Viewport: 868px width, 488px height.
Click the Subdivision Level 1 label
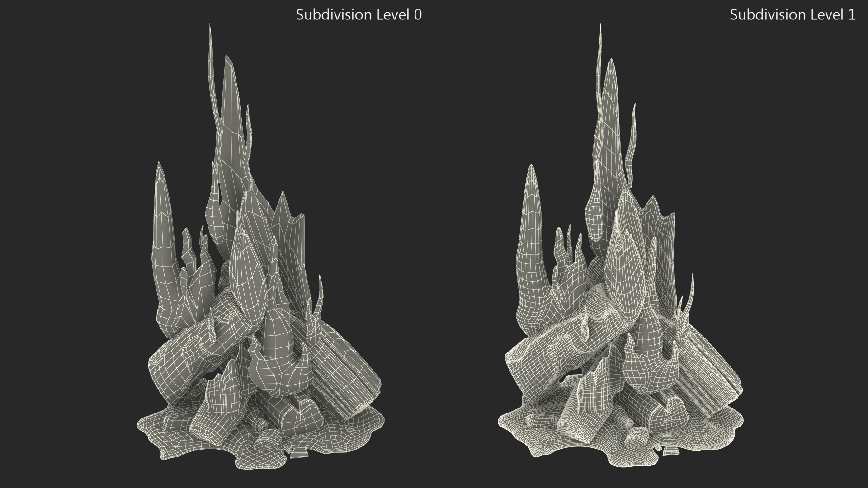792,15
